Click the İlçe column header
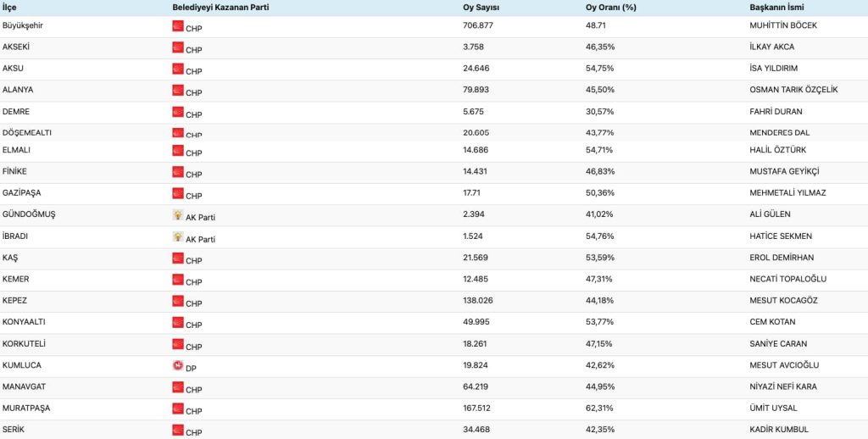868x439 pixels. click(9, 8)
